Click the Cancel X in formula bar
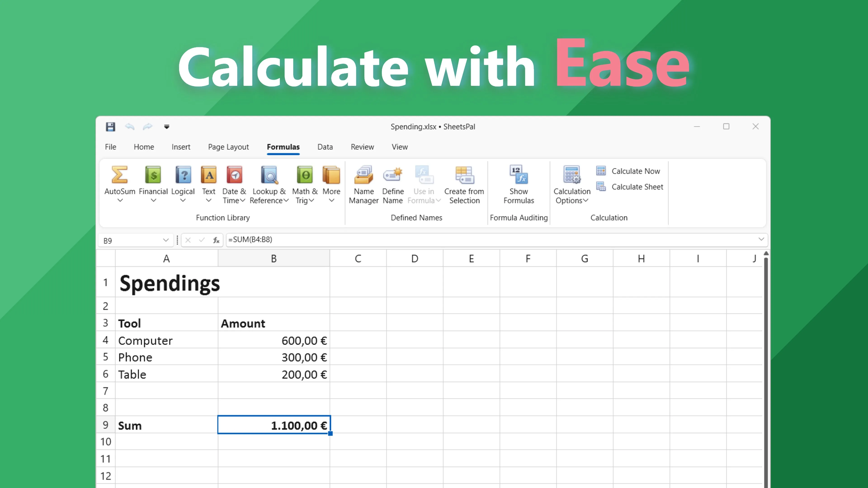The image size is (868, 488). click(188, 240)
